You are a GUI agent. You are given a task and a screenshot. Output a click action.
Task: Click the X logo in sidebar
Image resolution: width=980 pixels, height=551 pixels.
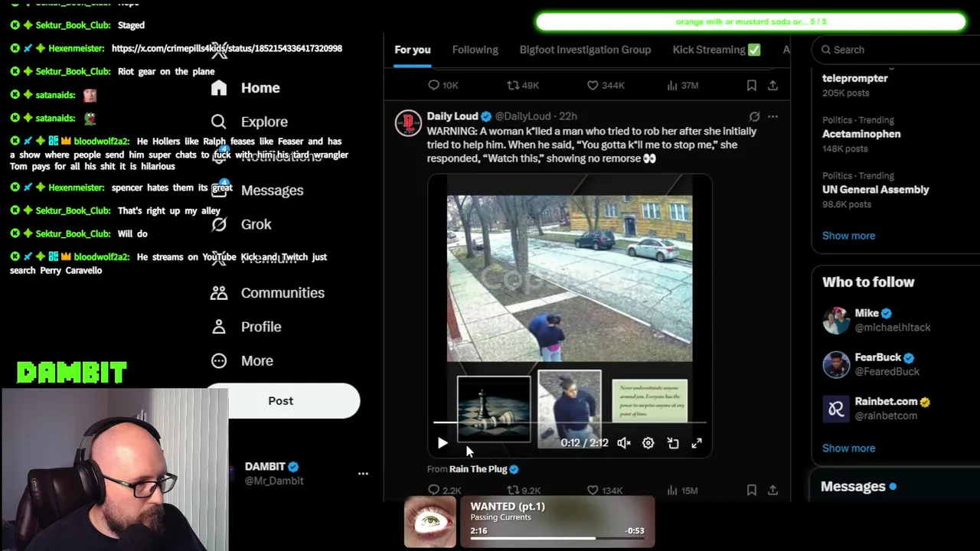220,52
